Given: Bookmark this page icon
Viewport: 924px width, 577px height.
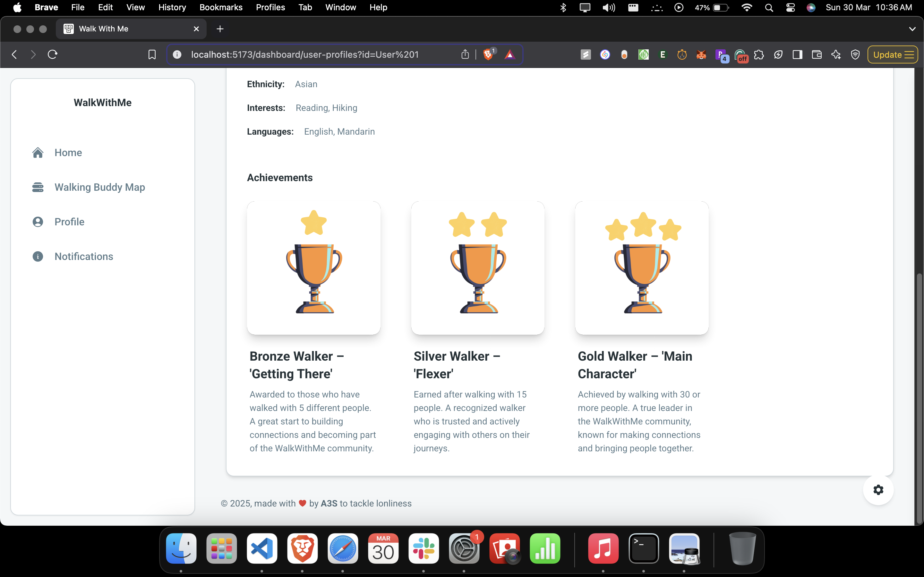Looking at the screenshot, I should [152, 54].
